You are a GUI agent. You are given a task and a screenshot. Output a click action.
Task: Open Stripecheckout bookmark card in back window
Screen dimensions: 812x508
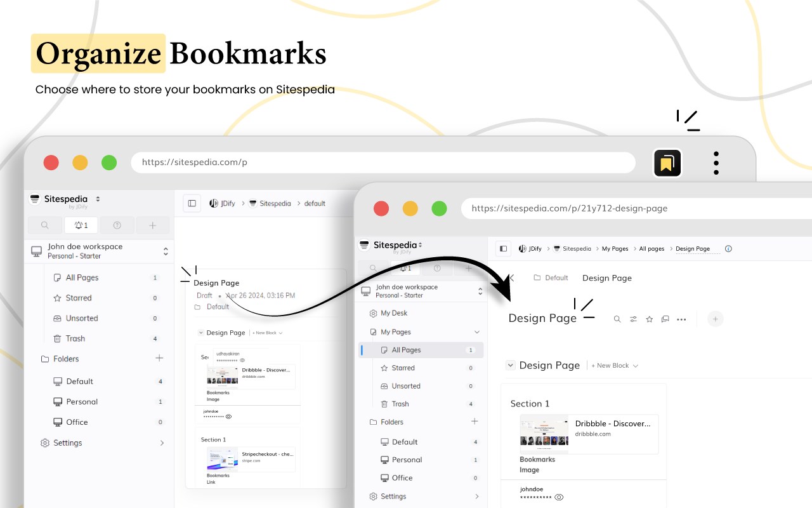[251, 459]
